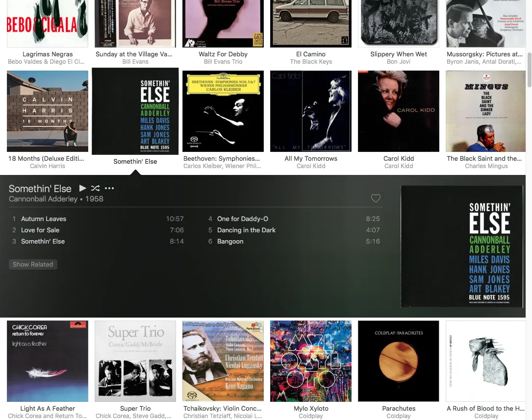
Task: Open Light As A Feather cover
Action: coord(48,361)
